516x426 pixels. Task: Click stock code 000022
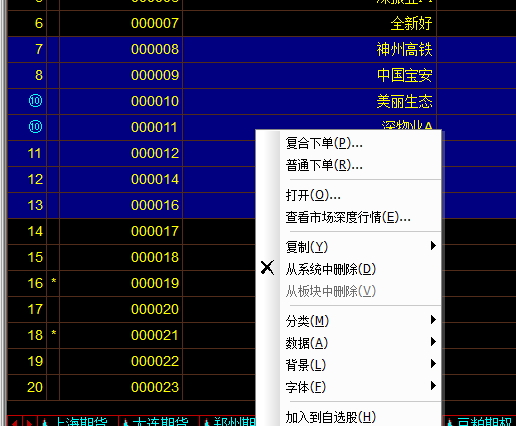pyautogui.click(x=155, y=361)
